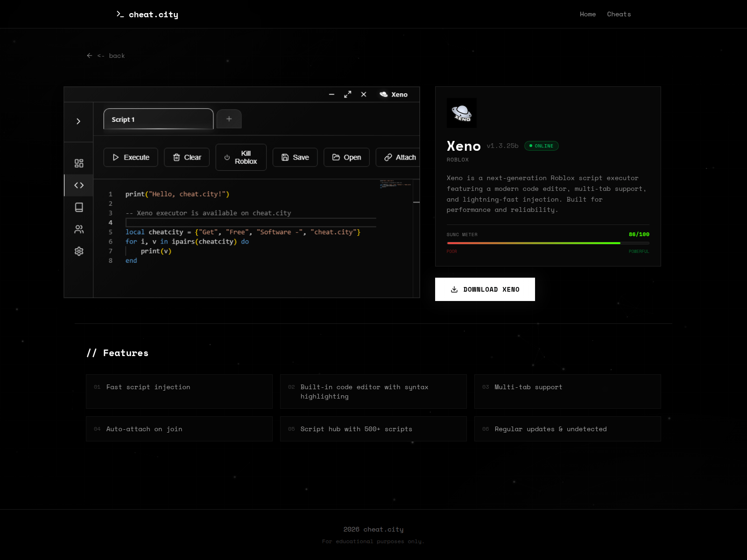The image size is (747, 560).
Task: Open the settings gear in Xeno sidebar
Action: 79,251
